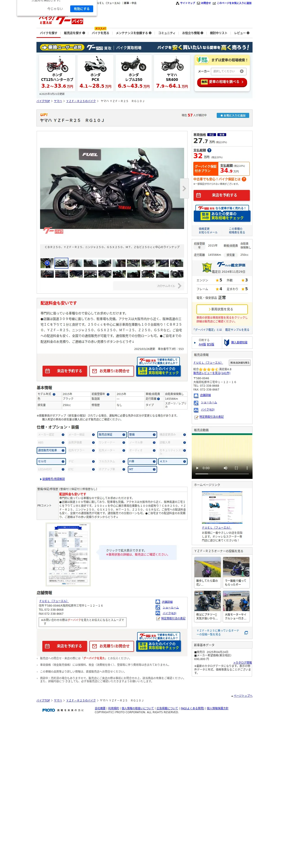The width and height of the screenshot is (289, 868).
Task: Open the バイクを探す tab
Action: tap(48, 33)
